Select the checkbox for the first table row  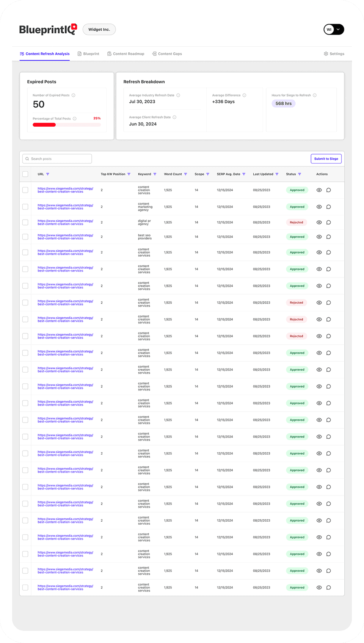pyautogui.click(x=25, y=190)
